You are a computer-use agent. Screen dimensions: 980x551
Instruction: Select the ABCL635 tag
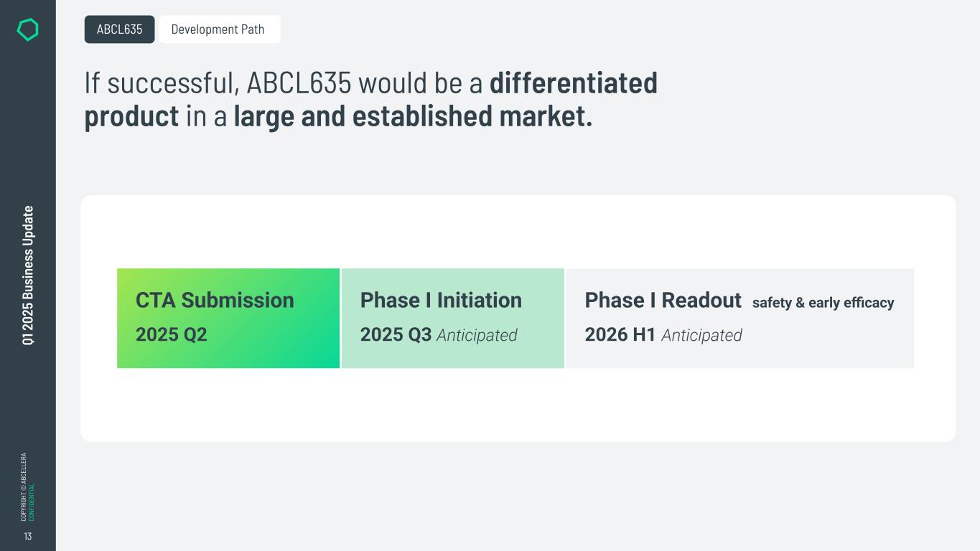119,29
